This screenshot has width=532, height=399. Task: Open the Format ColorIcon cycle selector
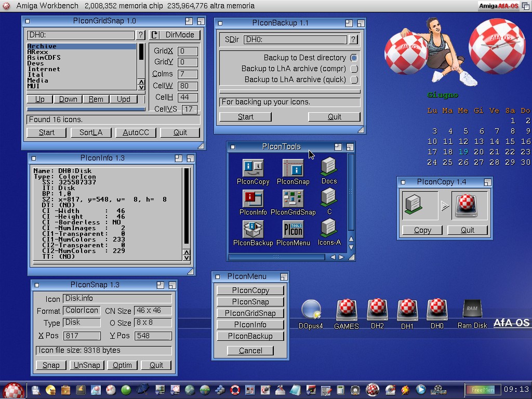point(82,311)
